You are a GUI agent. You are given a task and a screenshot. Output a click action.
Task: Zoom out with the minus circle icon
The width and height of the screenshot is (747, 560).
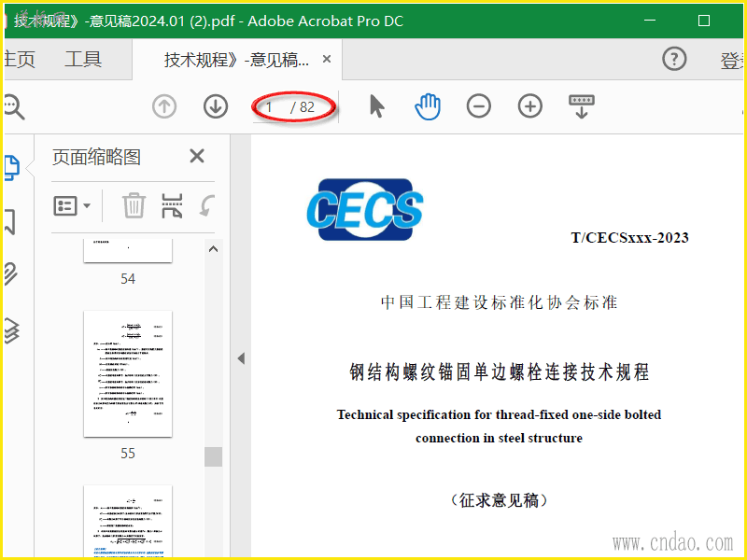coord(479,105)
